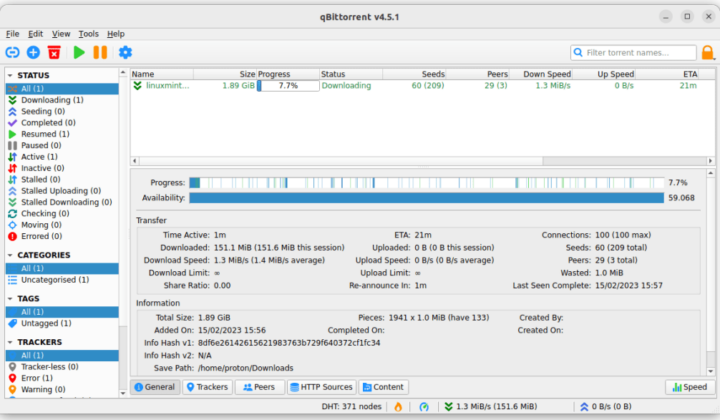720x420 pixels.
Task: Collapse the TRACKERS section
Action: [x=10, y=342]
